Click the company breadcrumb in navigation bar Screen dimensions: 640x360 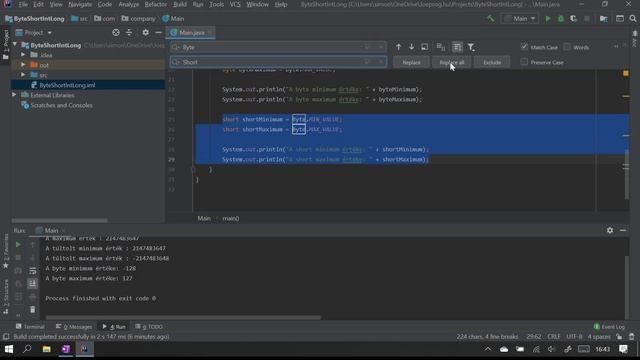coord(139,19)
